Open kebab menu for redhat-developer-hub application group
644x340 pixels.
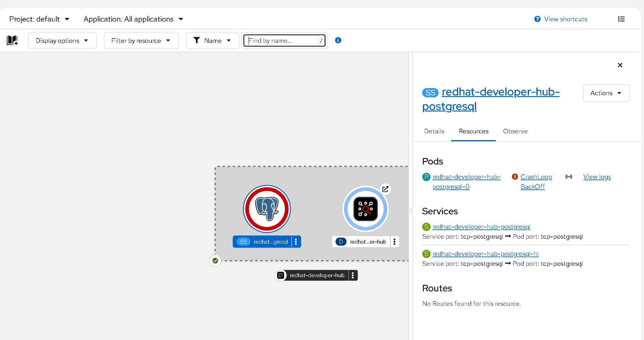(353, 275)
